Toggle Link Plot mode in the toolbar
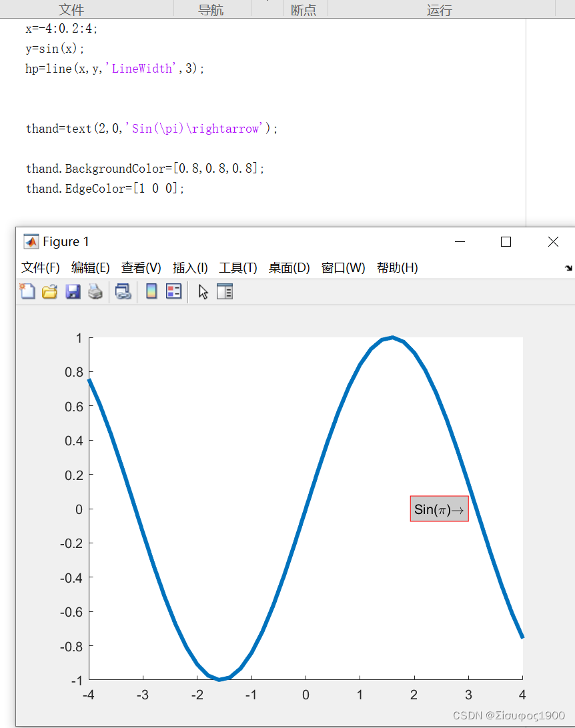 coord(123,291)
